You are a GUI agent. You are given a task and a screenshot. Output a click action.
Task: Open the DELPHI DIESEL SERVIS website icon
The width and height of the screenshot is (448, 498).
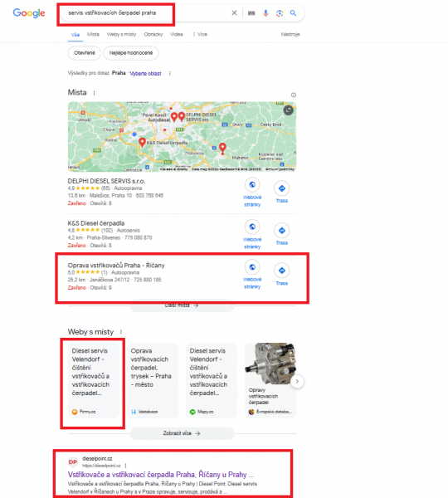[252, 185]
